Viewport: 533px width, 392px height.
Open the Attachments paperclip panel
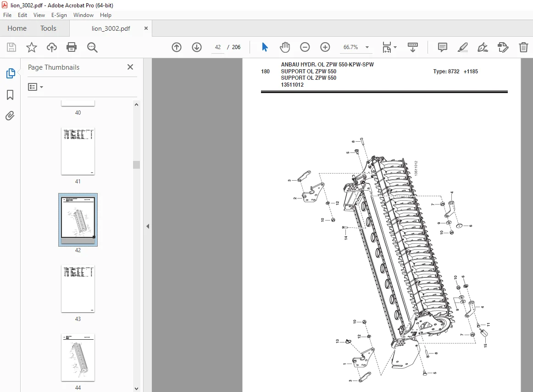coord(10,116)
